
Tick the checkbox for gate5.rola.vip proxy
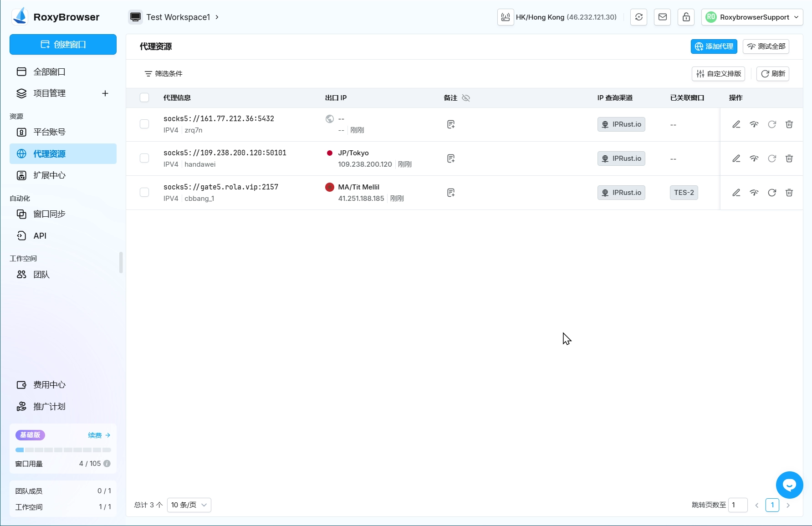click(144, 193)
